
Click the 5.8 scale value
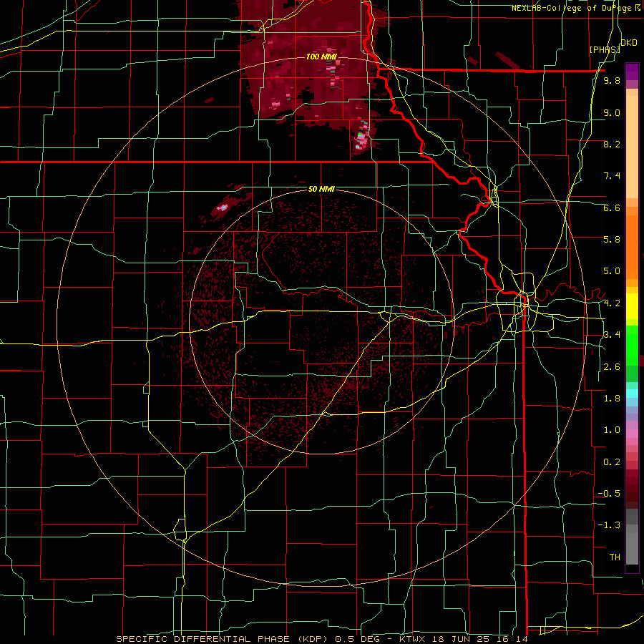(612, 240)
